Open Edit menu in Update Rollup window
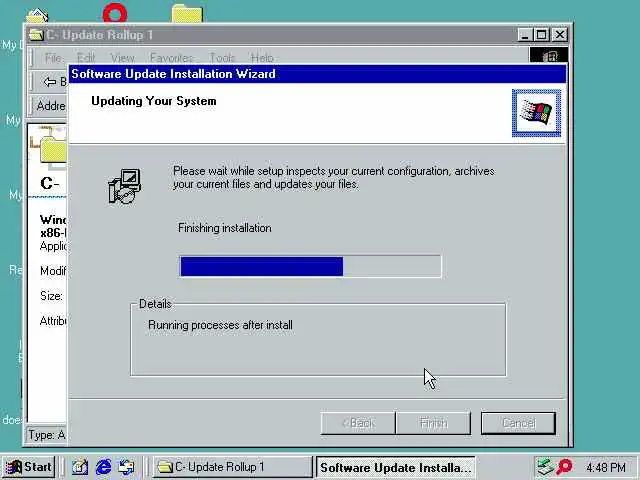 (x=86, y=58)
